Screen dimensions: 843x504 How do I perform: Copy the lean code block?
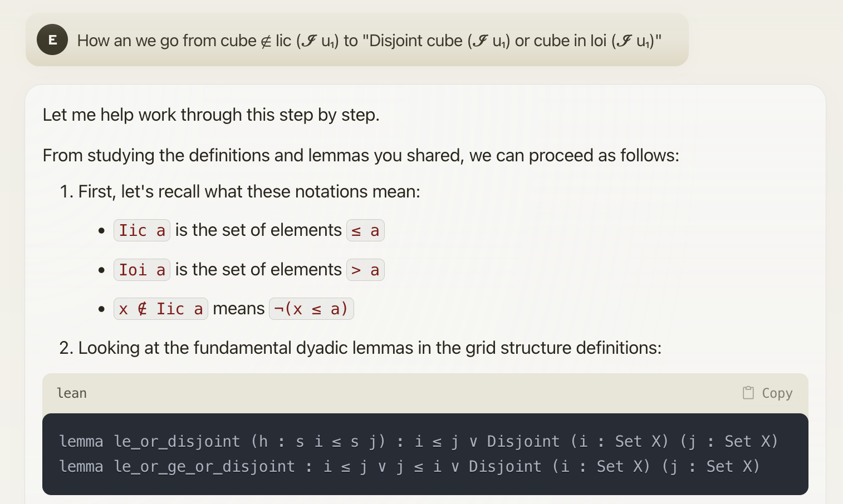[767, 393]
